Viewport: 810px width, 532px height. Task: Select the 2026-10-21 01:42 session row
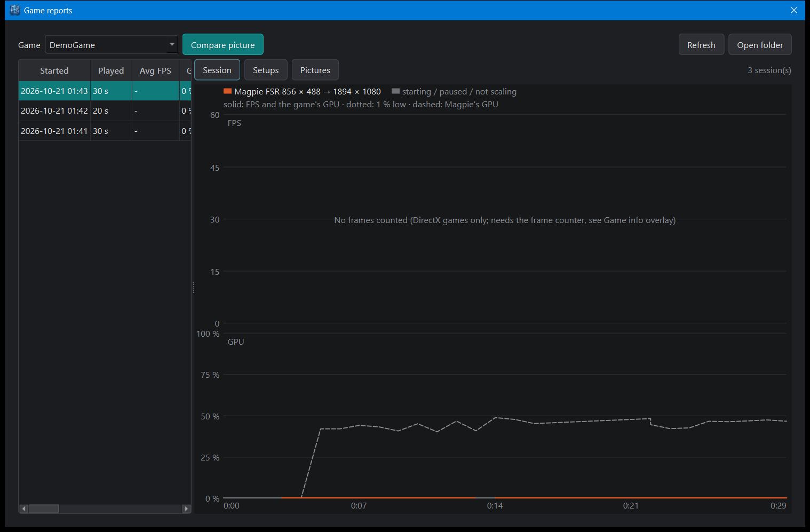tap(105, 111)
